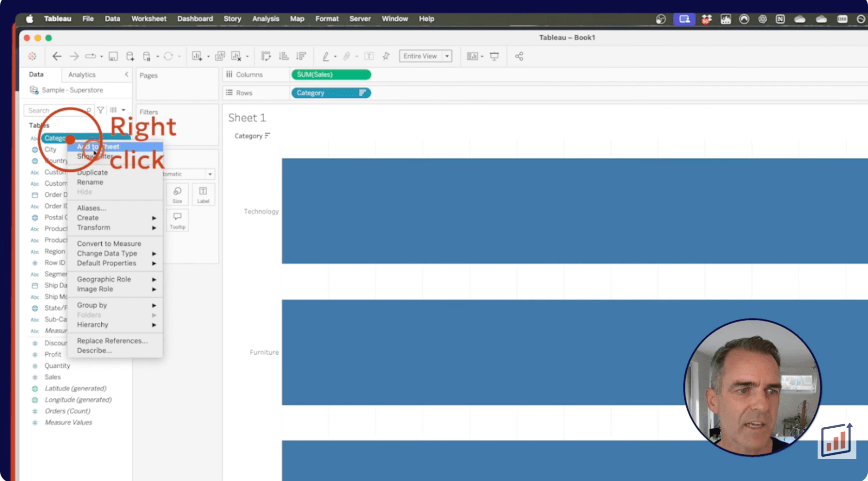Screen dimensions: 868x481
Task: Open Presentation Mode from the toolbar
Action: pyautogui.click(x=494, y=56)
